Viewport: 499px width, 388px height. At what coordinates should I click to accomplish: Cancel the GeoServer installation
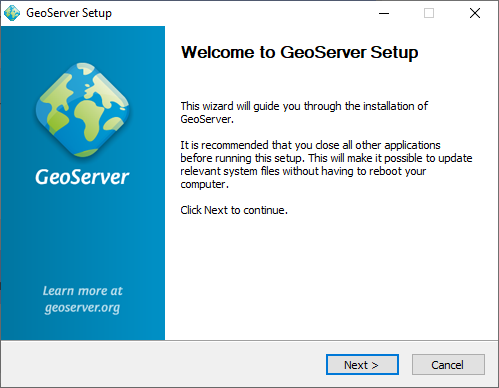[448, 365]
